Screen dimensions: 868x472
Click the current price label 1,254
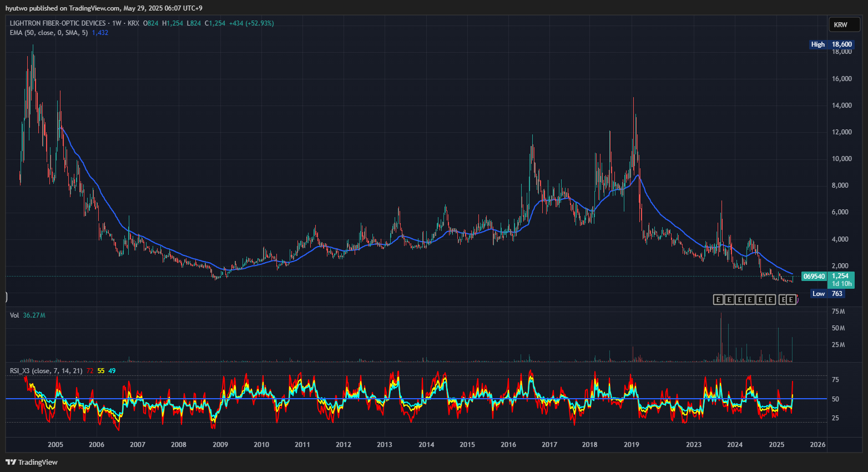[840, 276]
